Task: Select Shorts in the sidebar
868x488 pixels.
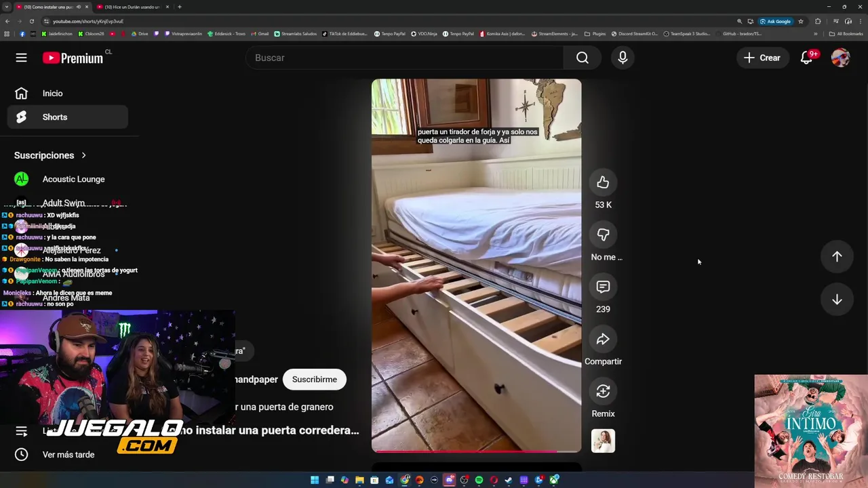Action: 68,117
